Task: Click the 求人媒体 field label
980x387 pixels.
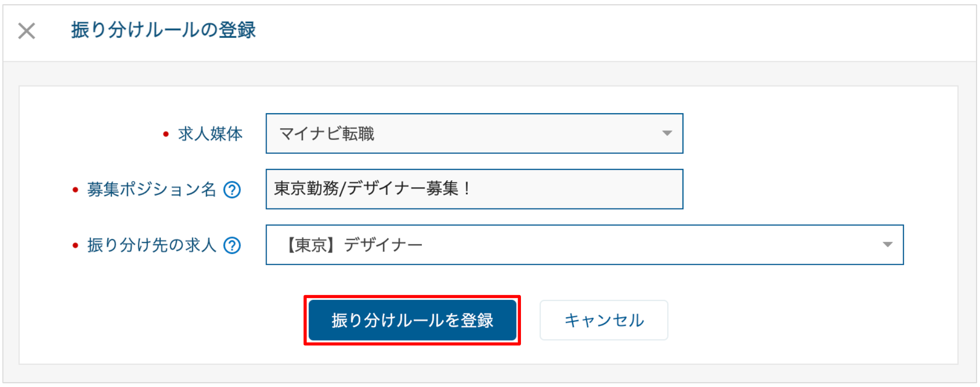Action: point(210,134)
